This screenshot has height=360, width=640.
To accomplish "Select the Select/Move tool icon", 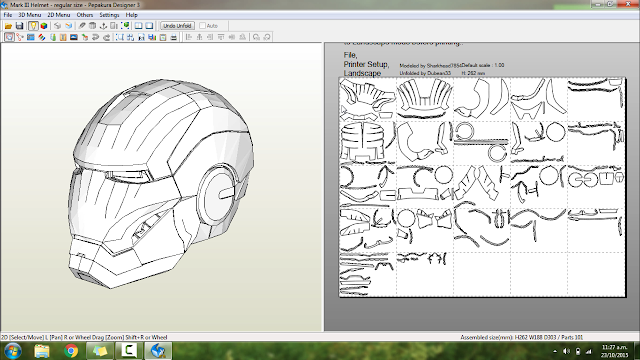I will [9, 37].
